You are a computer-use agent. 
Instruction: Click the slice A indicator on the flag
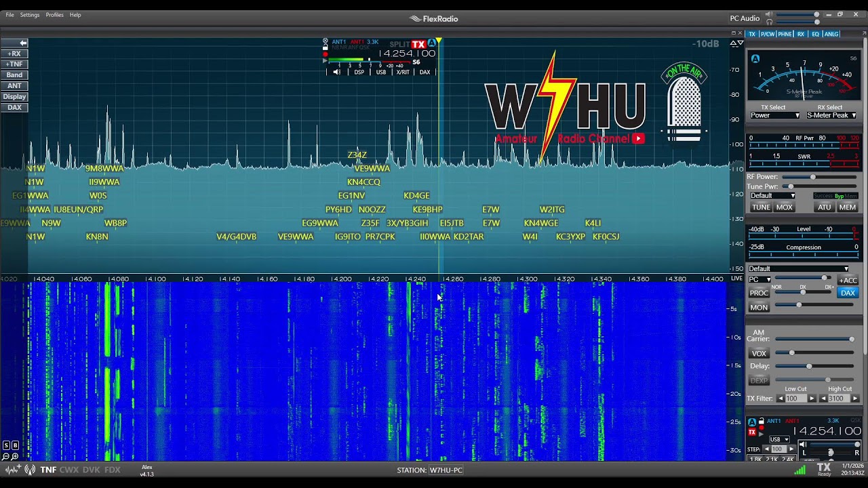click(x=432, y=43)
